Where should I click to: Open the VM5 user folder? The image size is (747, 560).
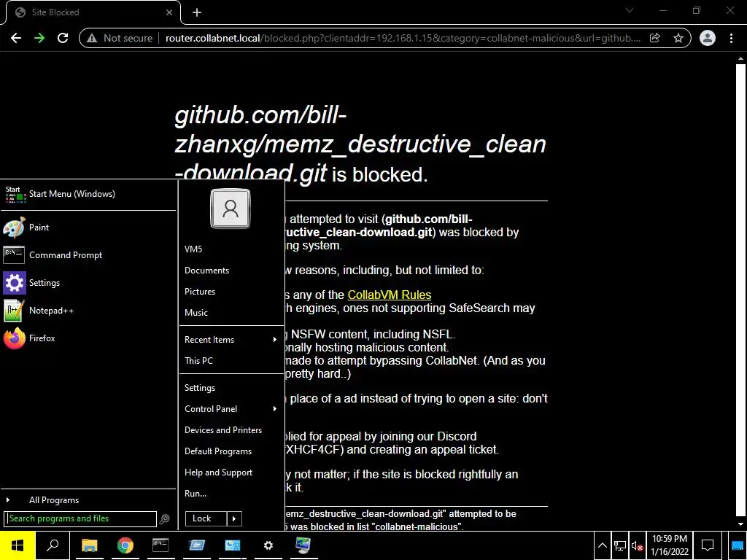[231, 249]
